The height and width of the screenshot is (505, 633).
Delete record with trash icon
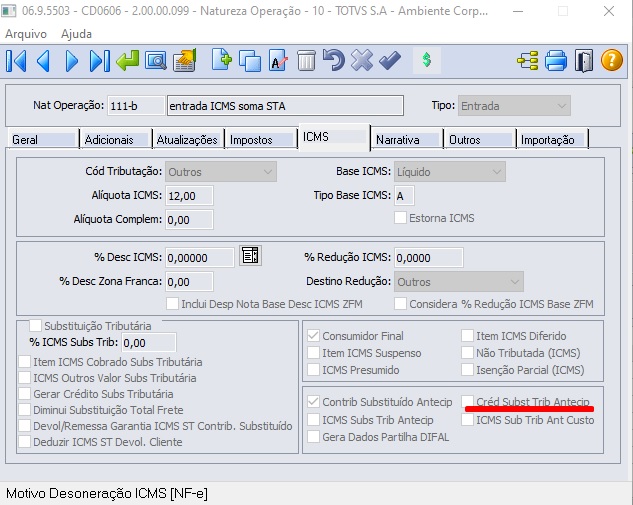(x=306, y=61)
